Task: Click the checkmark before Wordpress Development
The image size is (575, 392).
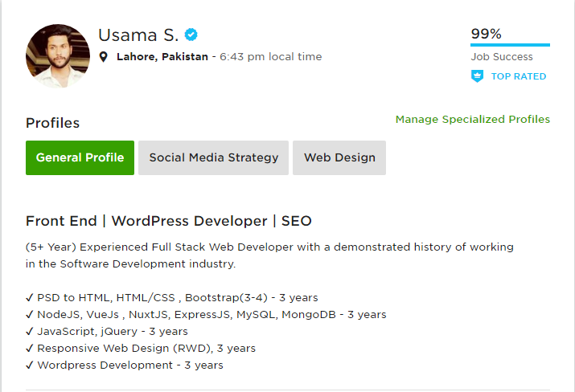Action: [x=30, y=365]
